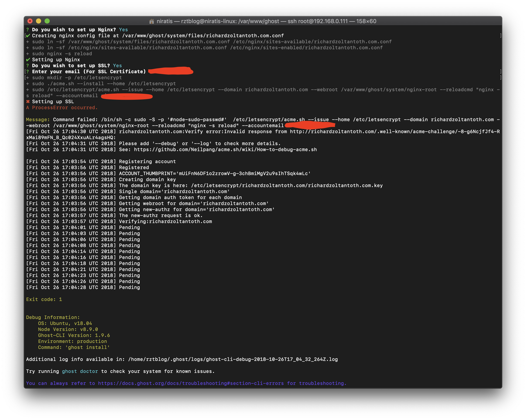
Task: Click the 'sudo mkdir -p /etc/letsencrypt' line
Action: tap(74, 77)
